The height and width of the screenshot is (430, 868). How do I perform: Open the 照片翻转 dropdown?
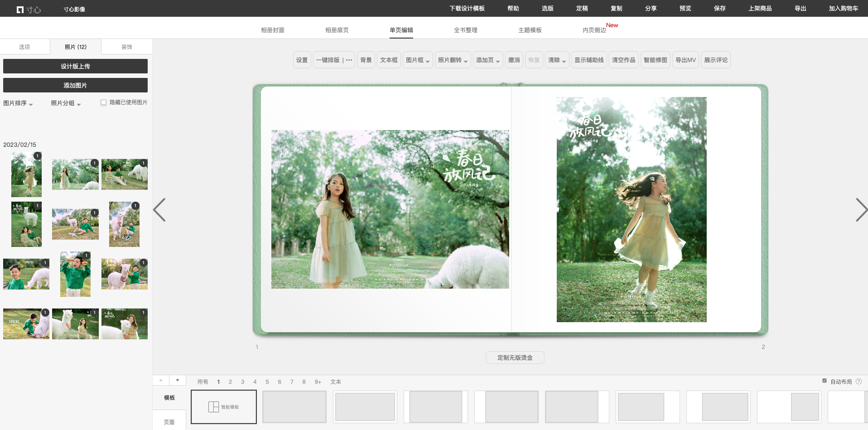tap(453, 60)
